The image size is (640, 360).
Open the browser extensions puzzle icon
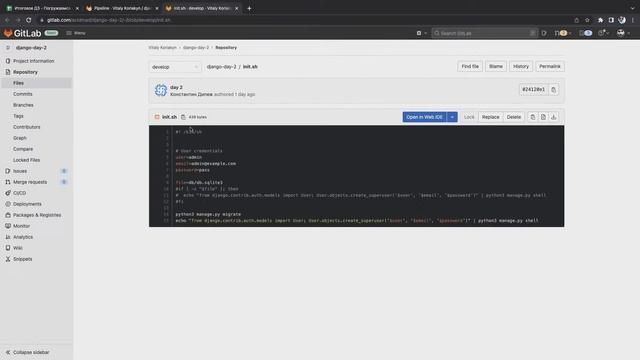[x=600, y=20]
